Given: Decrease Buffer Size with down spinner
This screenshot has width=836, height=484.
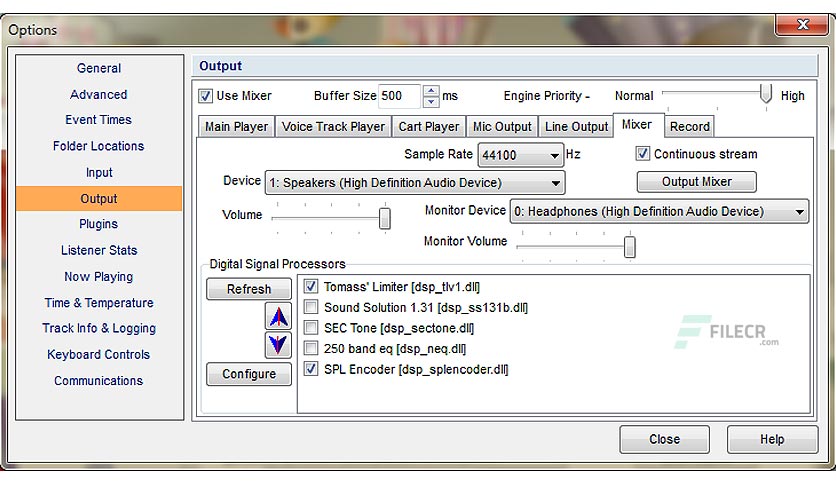Looking at the screenshot, I should 431,101.
